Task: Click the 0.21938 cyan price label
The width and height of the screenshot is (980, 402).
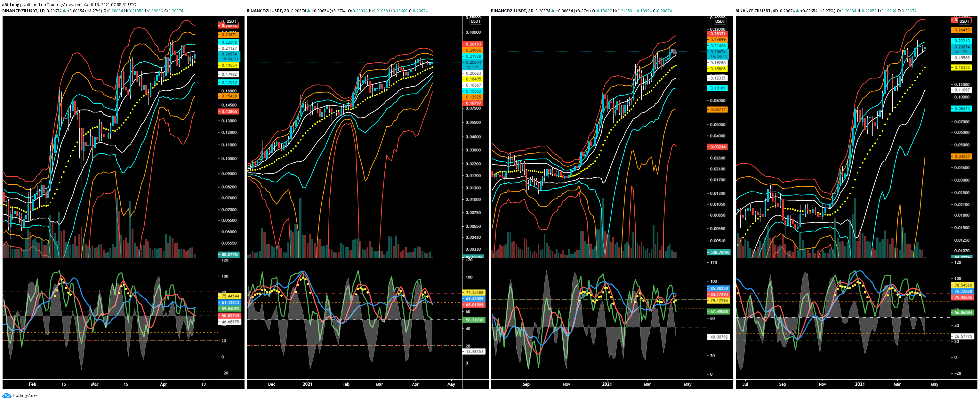Action: (x=473, y=56)
